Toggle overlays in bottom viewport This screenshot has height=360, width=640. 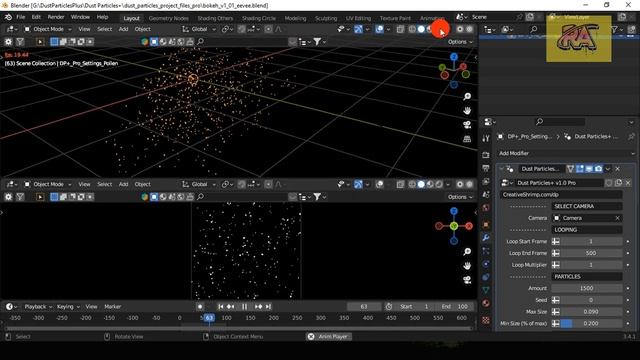(x=379, y=184)
